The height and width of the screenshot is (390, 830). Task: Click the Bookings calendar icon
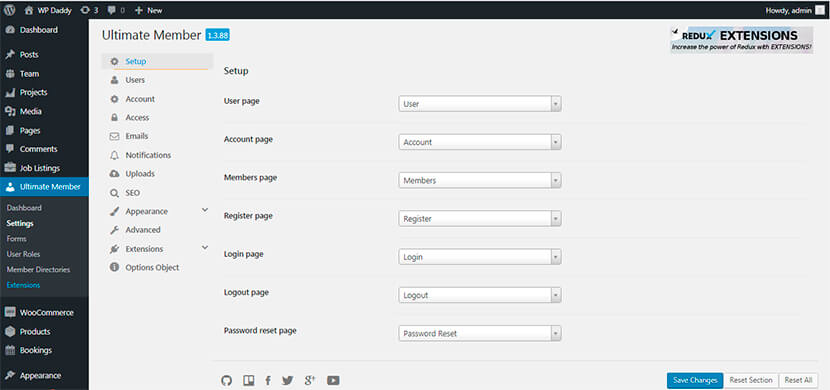tap(10, 350)
